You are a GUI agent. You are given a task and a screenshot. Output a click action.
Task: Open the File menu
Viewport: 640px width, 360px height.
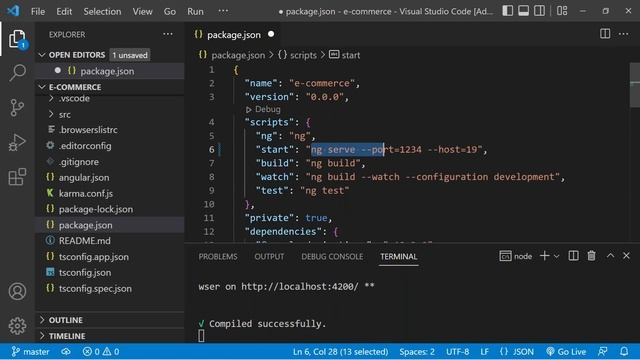38,11
